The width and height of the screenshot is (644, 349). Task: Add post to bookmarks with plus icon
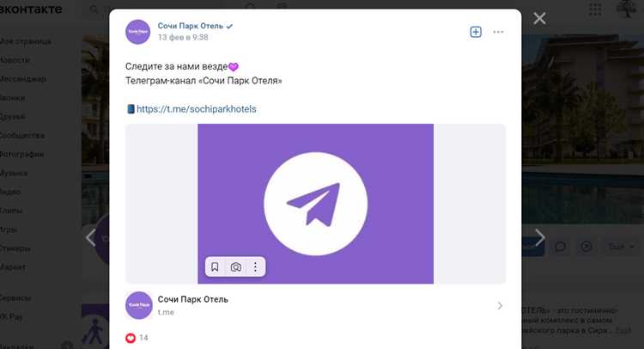476,32
